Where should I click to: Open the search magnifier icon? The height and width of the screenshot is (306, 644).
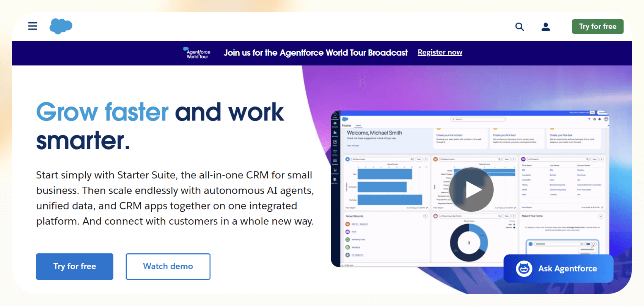pos(520,27)
